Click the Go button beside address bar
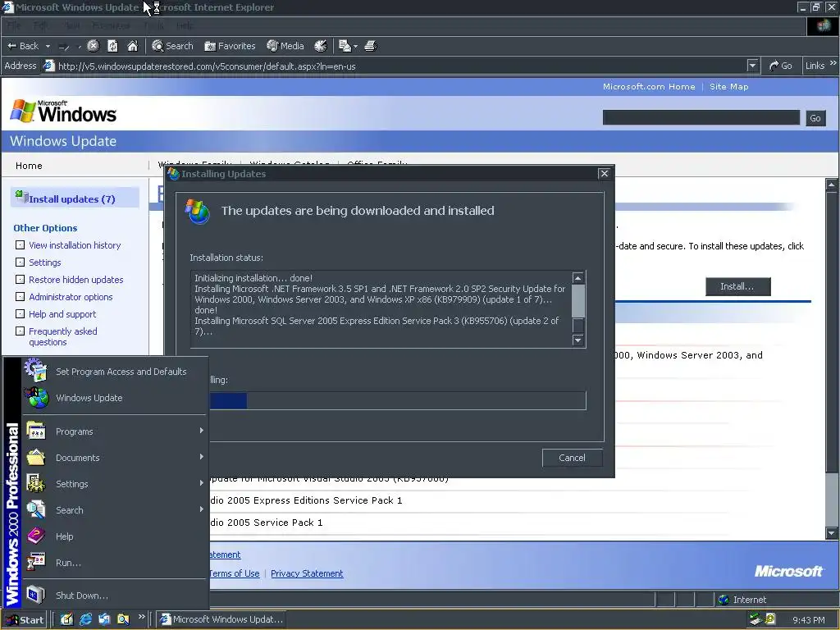 (x=781, y=66)
